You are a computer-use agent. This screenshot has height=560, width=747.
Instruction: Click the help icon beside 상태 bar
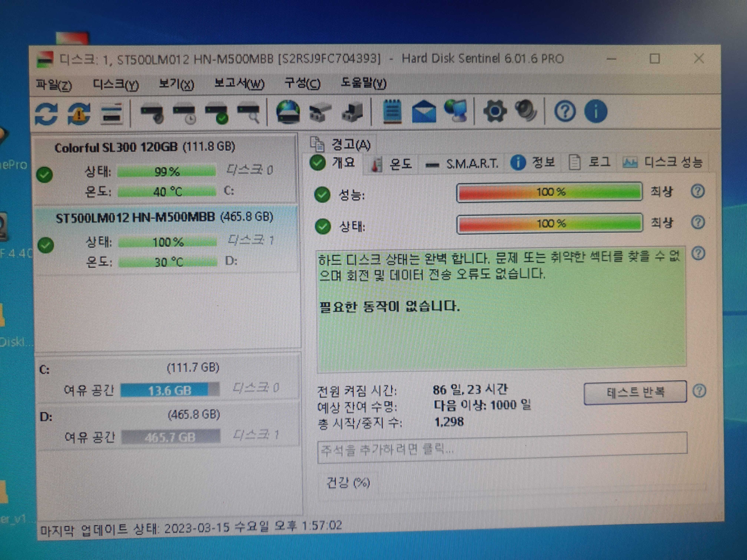[698, 222]
